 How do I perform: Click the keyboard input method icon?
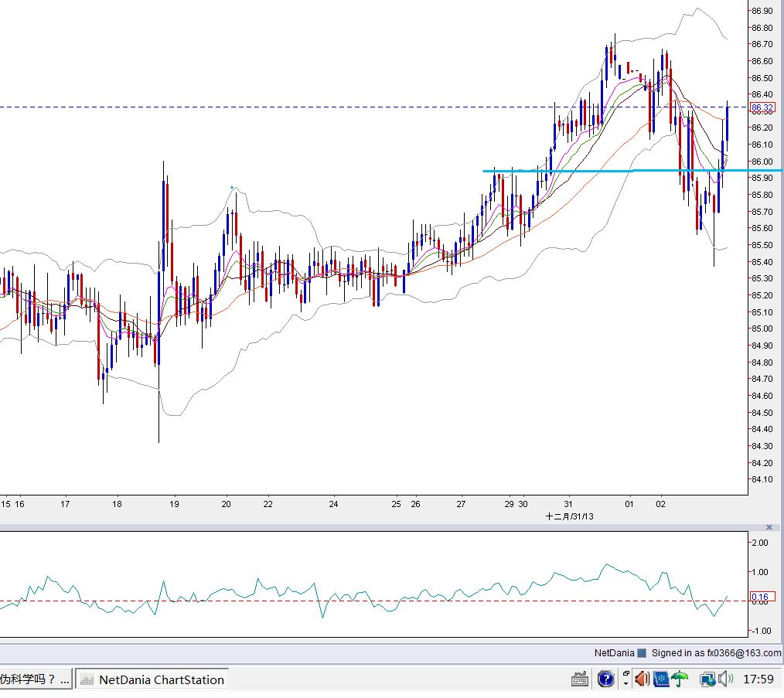[x=580, y=679]
